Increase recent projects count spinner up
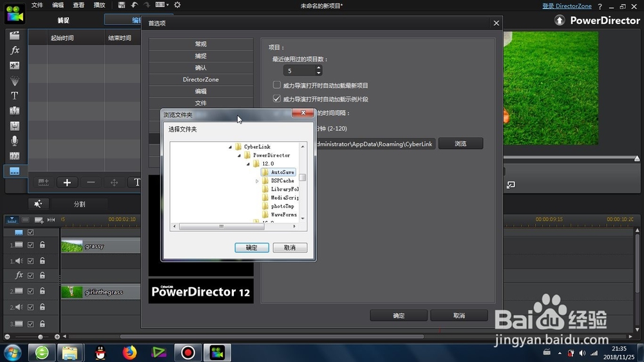Viewport: 644px width, 362px height. (319, 68)
